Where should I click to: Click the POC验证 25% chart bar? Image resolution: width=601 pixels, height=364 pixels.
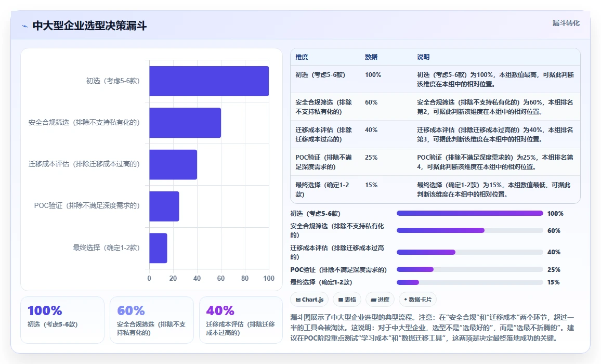pos(164,206)
